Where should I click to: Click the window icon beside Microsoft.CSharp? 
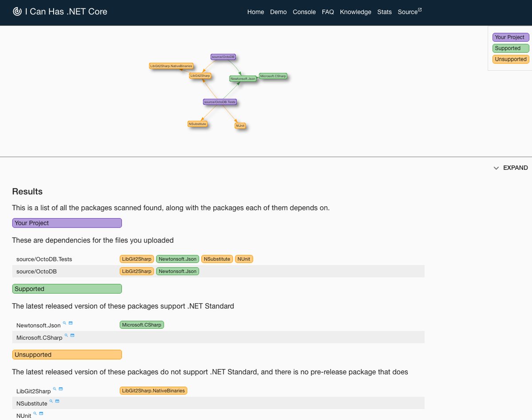(72, 335)
